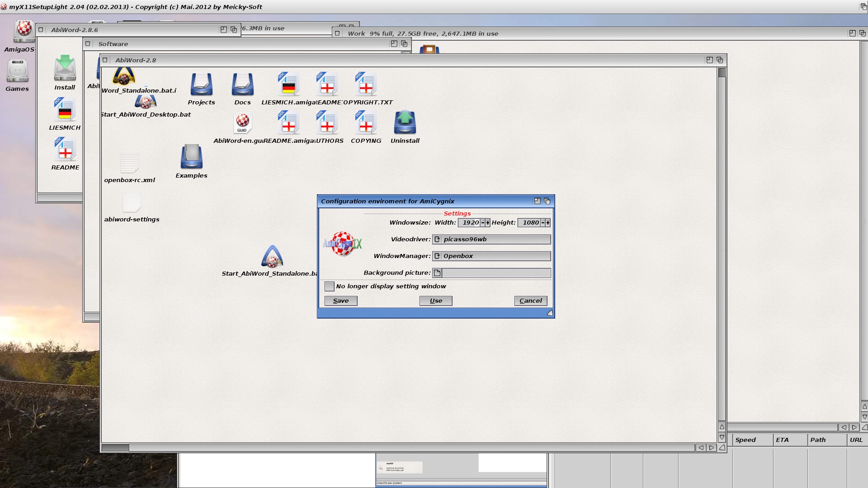Open the Examples folder icon
The width and height of the screenshot is (868, 488).
point(191,159)
